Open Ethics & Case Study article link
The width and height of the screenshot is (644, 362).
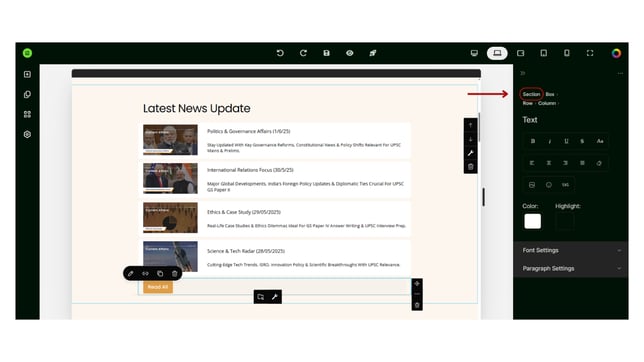[x=244, y=212]
